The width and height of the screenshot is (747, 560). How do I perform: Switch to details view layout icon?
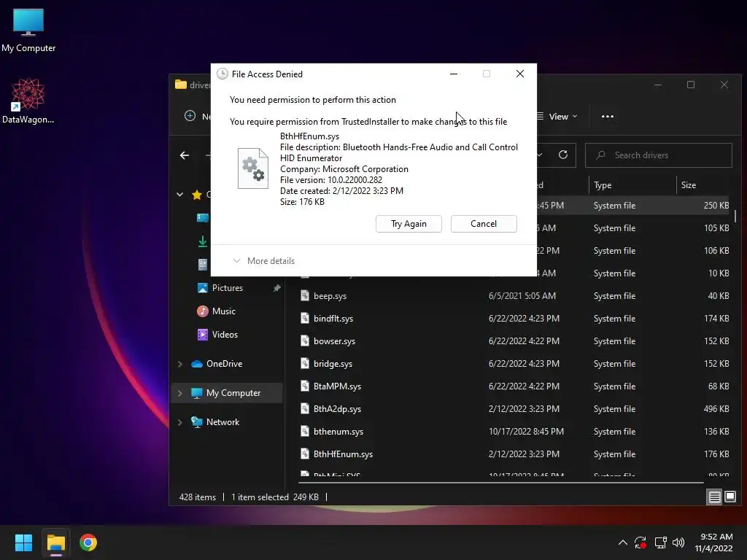(715, 497)
